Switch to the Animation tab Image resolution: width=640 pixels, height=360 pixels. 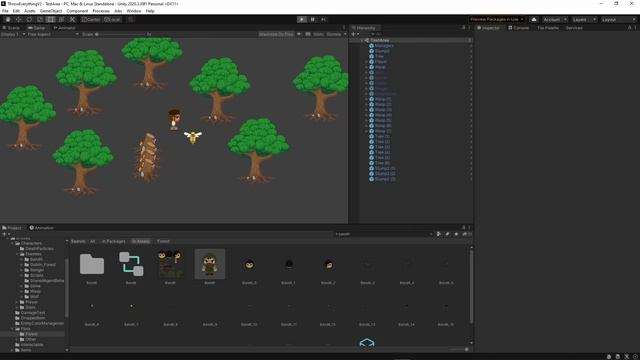point(42,228)
